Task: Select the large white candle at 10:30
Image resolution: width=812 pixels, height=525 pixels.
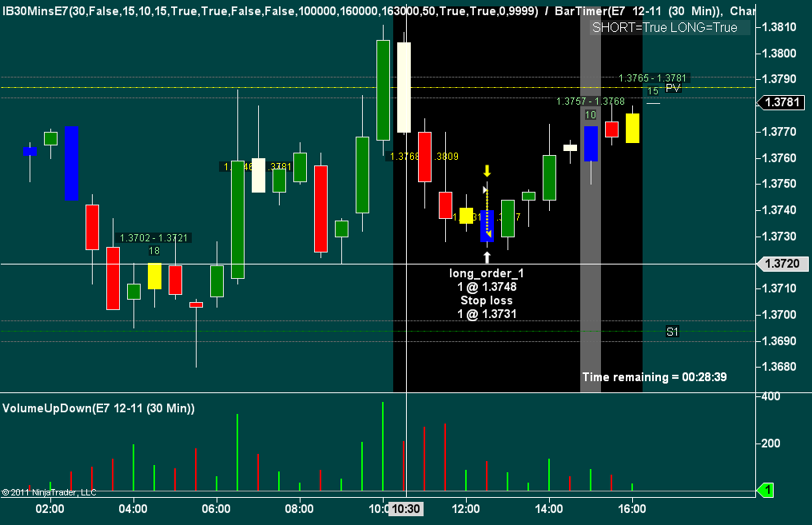Action: 404,88
